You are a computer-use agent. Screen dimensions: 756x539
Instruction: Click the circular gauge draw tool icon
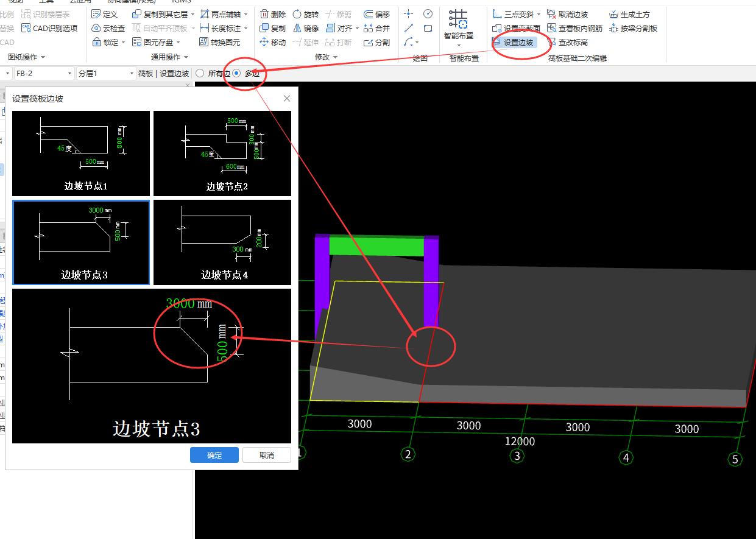(428, 13)
